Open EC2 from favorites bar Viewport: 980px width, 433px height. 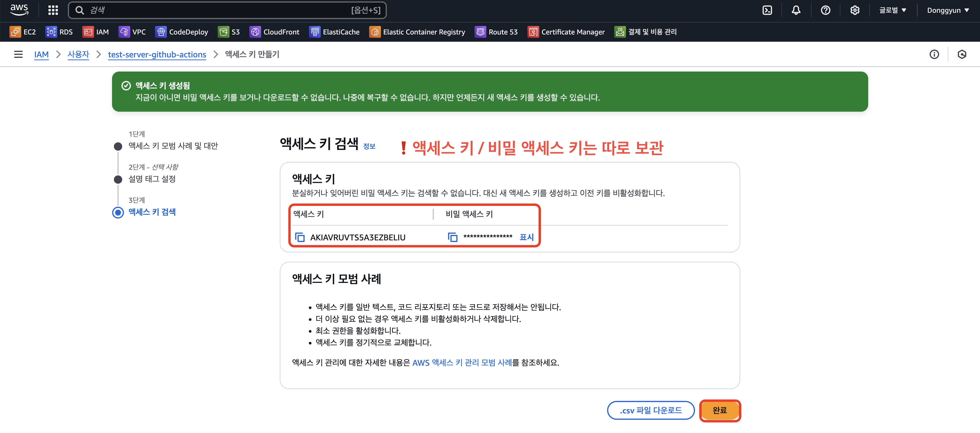(23, 32)
